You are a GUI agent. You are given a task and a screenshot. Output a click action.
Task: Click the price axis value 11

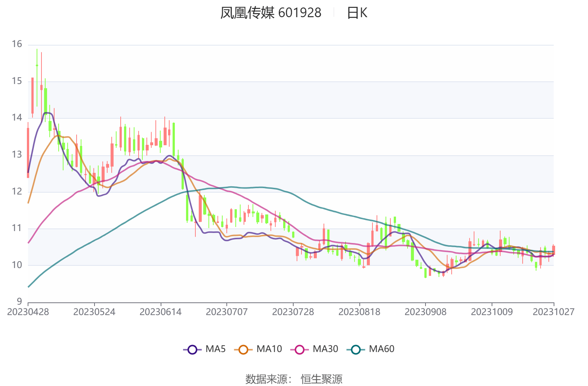coord(17,228)
